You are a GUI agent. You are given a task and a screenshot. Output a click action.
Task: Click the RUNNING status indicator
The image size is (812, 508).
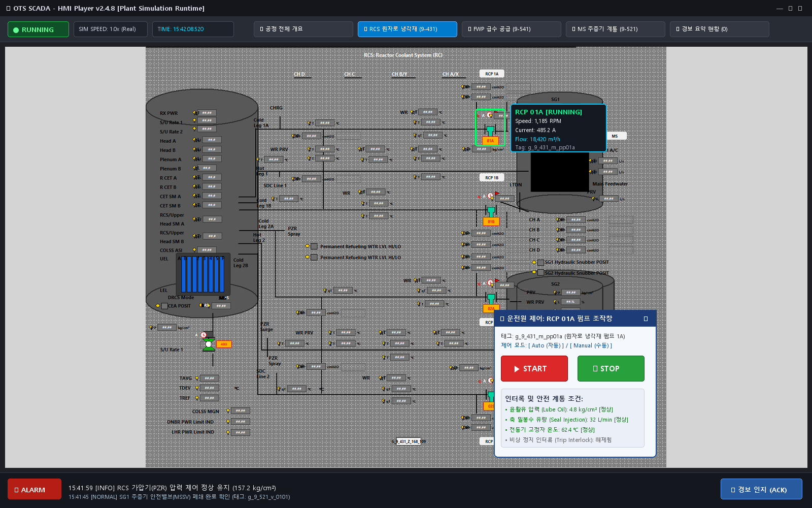pos(38,29)
